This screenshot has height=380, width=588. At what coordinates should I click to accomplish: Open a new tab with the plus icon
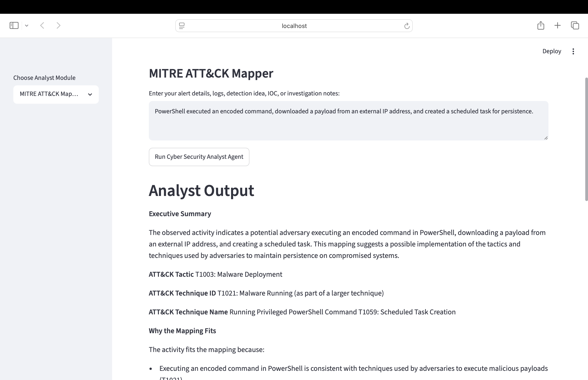pyautogui.click(x=557, y=25)
